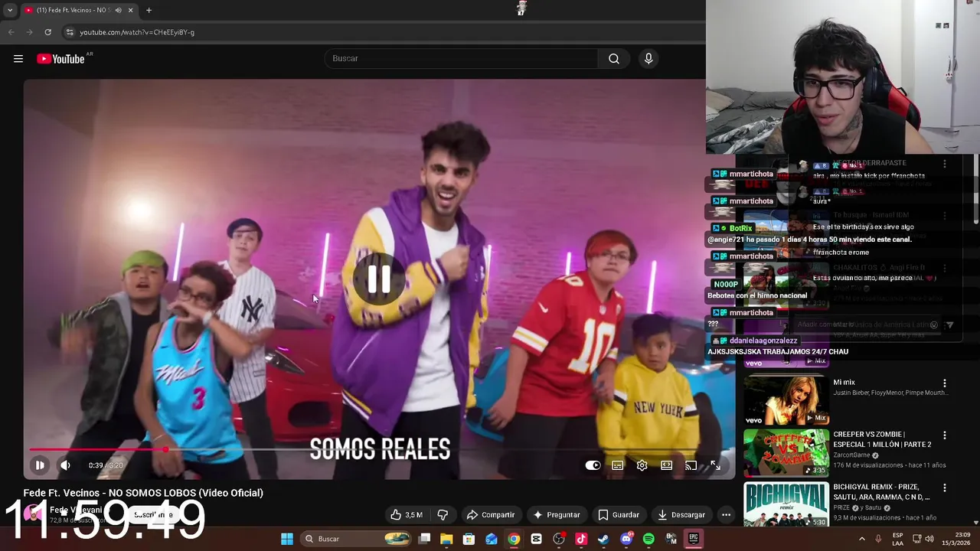Screen dimensions: 980x551
Task: Click the Mi mix title text
Action: (x=844, y=383)
